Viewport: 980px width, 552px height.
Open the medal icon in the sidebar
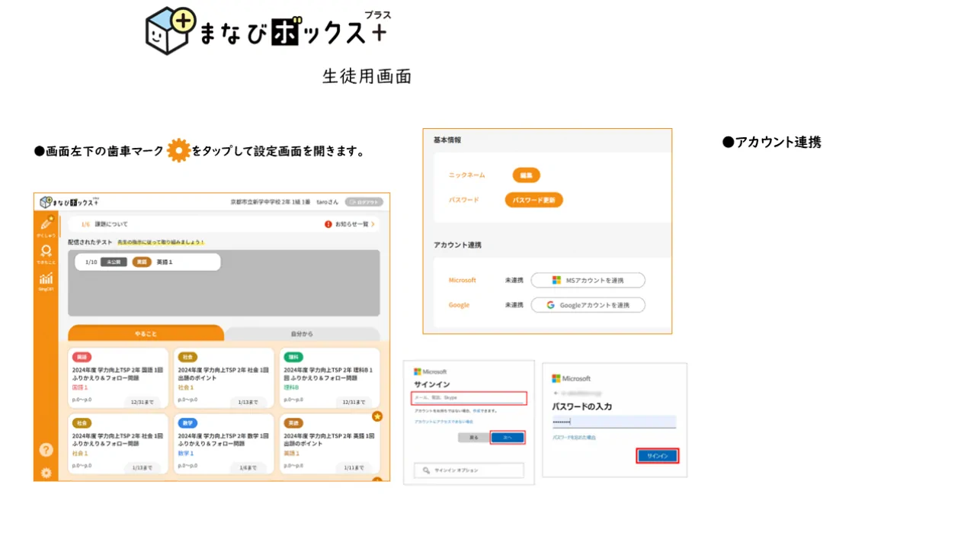[x=46, y=251]
